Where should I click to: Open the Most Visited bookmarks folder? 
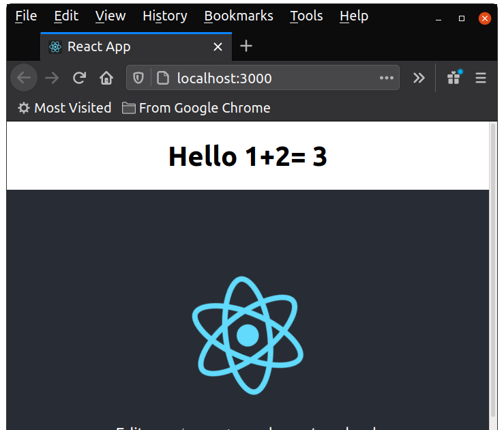(64, 108)
